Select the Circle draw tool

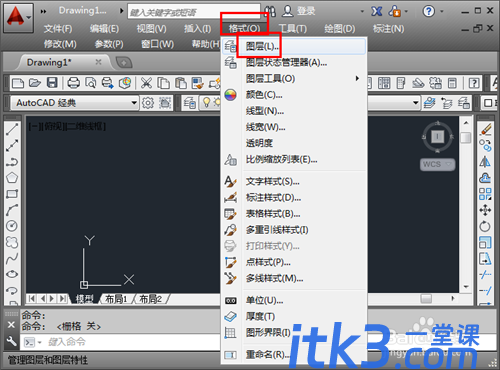click(12, 226)
